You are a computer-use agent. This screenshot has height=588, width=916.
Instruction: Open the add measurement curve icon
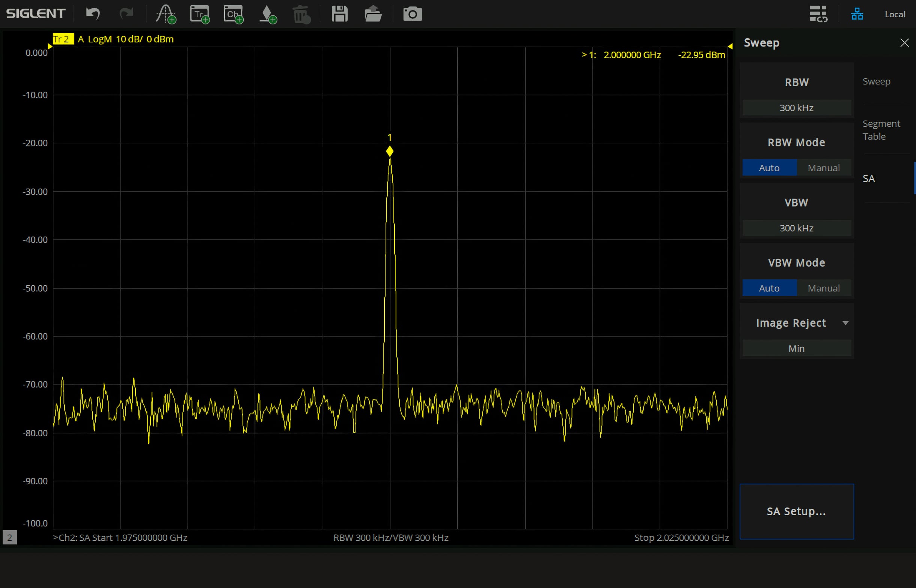[x=166, y=15]
